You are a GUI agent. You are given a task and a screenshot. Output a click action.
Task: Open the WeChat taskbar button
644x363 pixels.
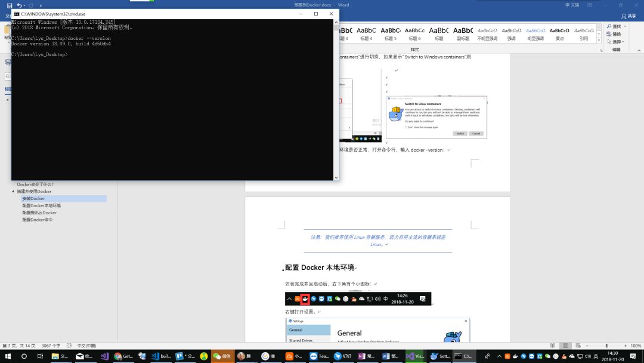[222, 356]
